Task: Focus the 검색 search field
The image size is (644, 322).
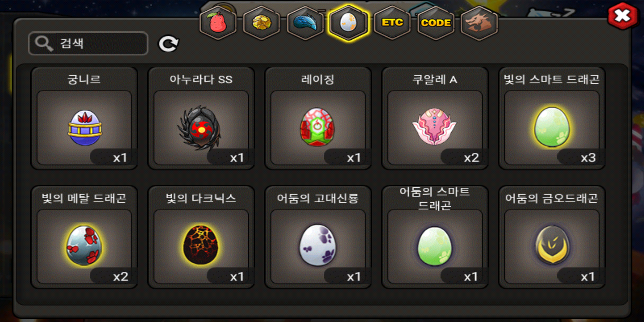Action: (88, 43)
